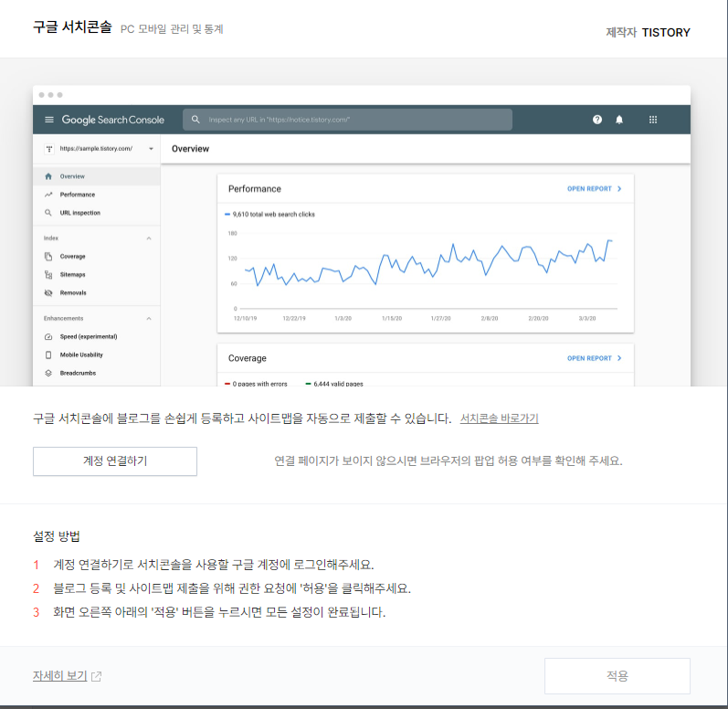Click the speedometer icon beside Speed (experimental)
The image size is (728, 709).
[48, 336]
